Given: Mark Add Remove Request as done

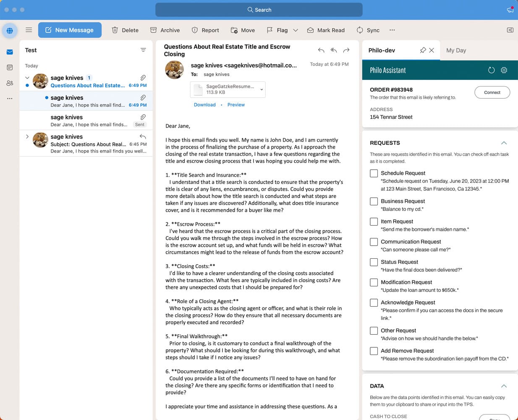Looking at the screenshot, I should [374, 351].
